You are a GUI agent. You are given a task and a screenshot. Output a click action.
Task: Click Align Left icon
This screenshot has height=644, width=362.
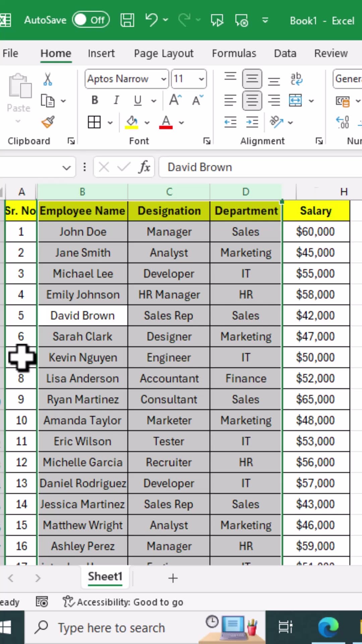pos(230,101)
